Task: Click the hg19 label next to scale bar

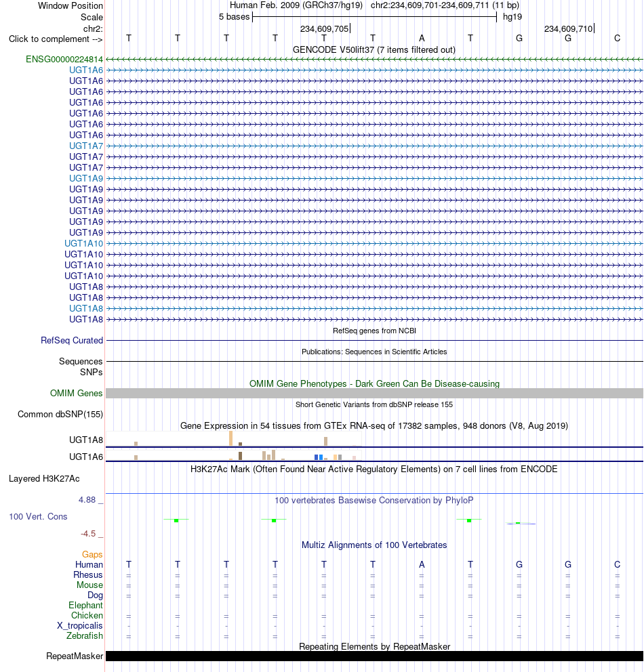Action: (512, 17)
